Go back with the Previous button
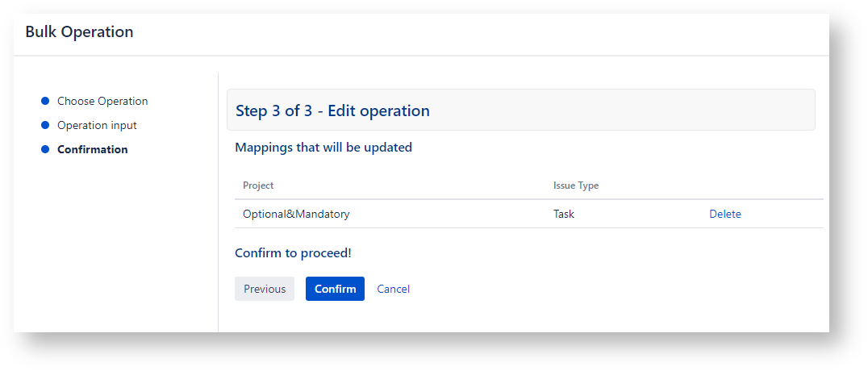 (x=265, y=289)
